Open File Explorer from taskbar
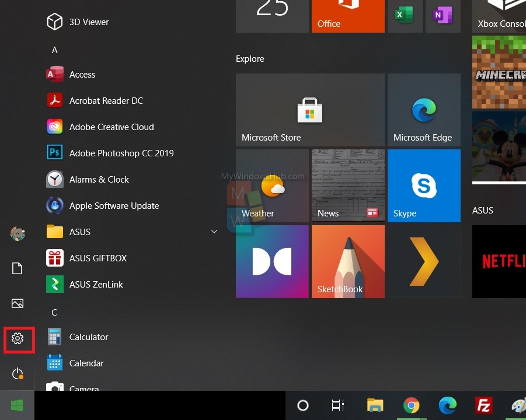The height and width of the screenshot is (420, 526). click(375, 405)
